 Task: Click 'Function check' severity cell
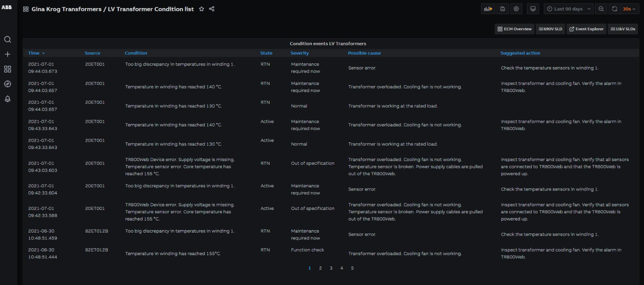tap(307, 250)
